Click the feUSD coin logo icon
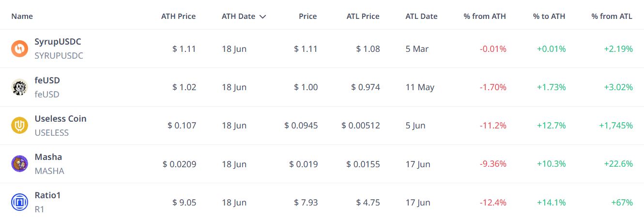The height and width of the screenshot is (221, 644). [20, 87]
